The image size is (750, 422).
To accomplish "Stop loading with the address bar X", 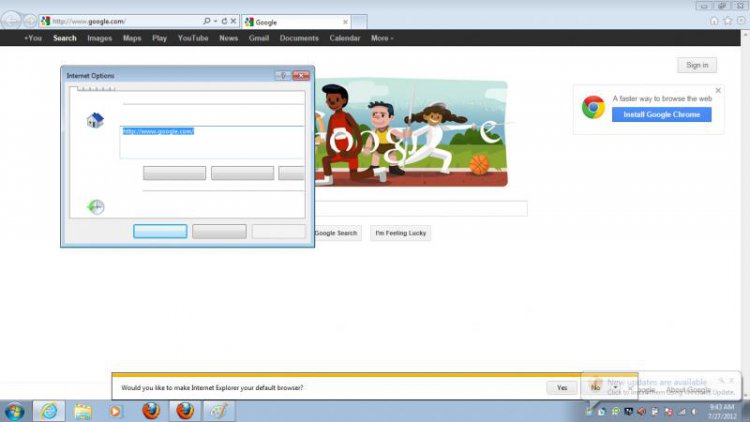I will click(233, 21).
